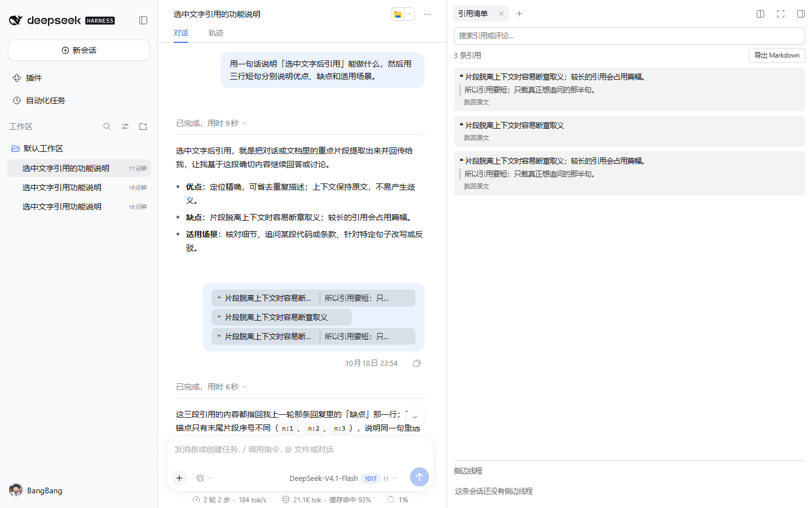Add attachment with the plus button
Screen dimensions: 812x508
click(179, 478)
